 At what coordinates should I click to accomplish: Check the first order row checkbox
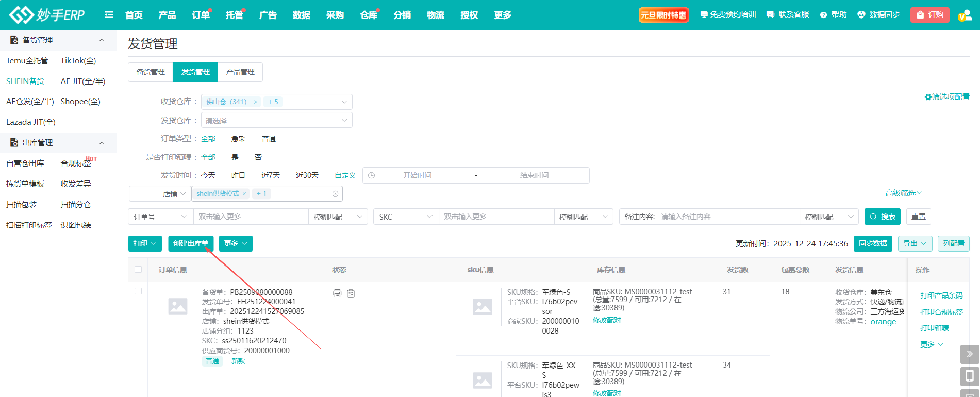pyautogui.click(x=138, y=291)
